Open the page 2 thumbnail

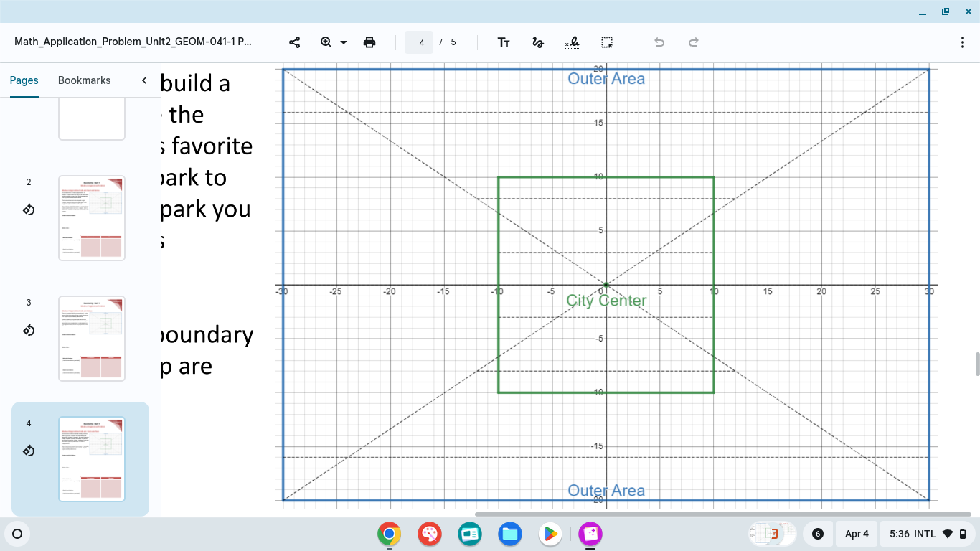(x=92, y=218)
